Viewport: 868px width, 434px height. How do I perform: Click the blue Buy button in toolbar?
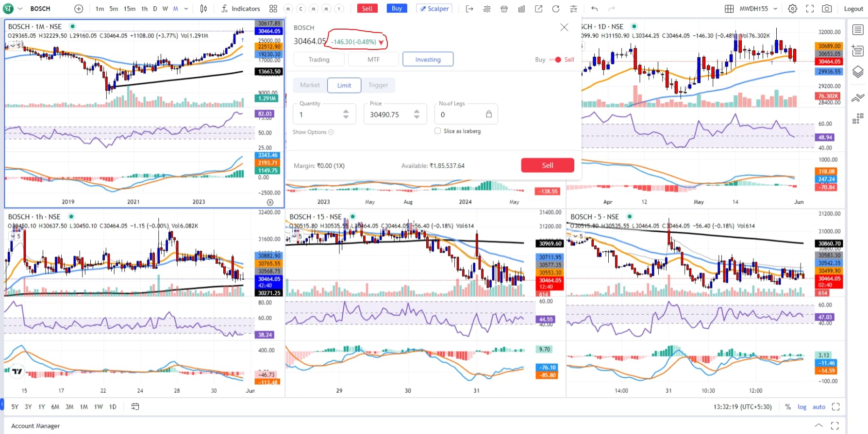(397, 9)
